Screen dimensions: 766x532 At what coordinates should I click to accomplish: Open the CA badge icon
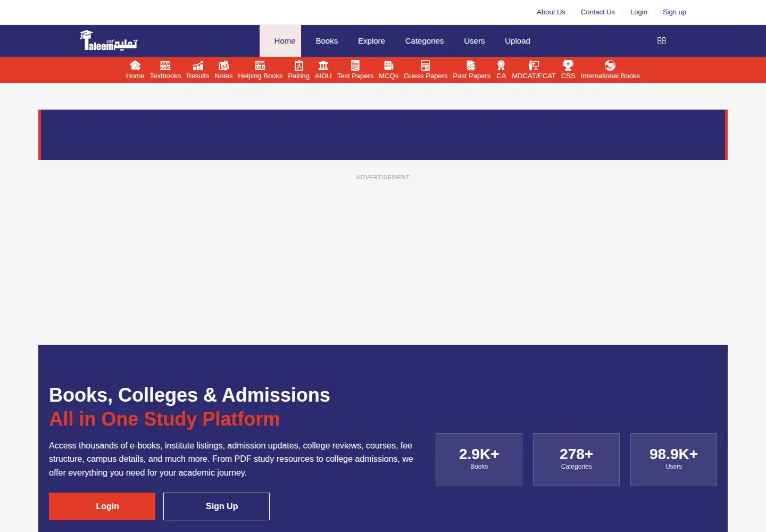click(501, 65)
